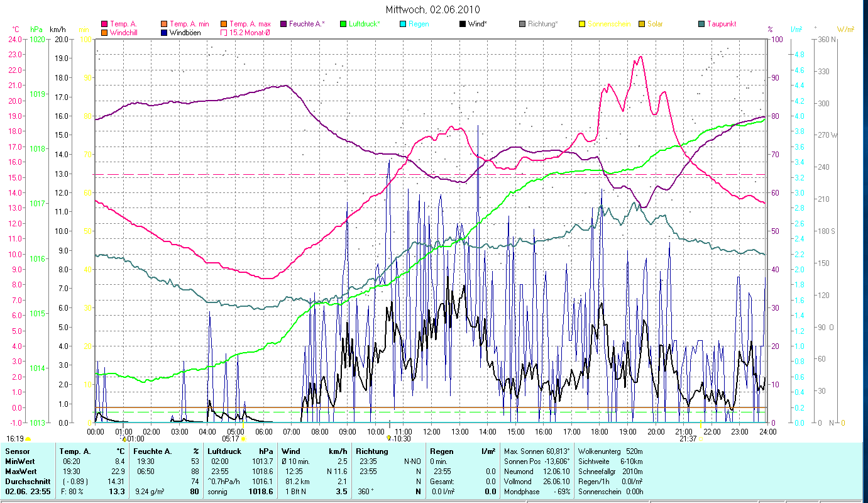Click the Temp. A. pink legend swatch
868x503 pixels.
pos(104,24)
